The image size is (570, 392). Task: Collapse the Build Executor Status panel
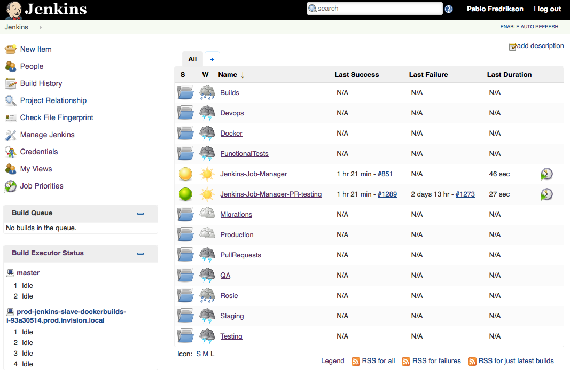point(140,254)
